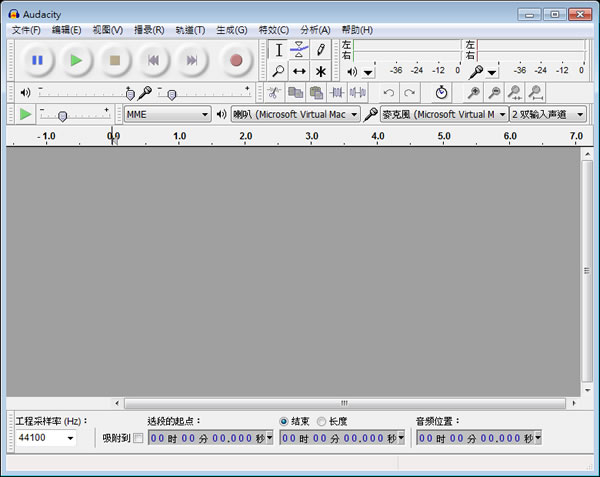Viewport: 600px width, 477px height.
Task: Choose the Time Shift tool
Action: coord(299,71)
